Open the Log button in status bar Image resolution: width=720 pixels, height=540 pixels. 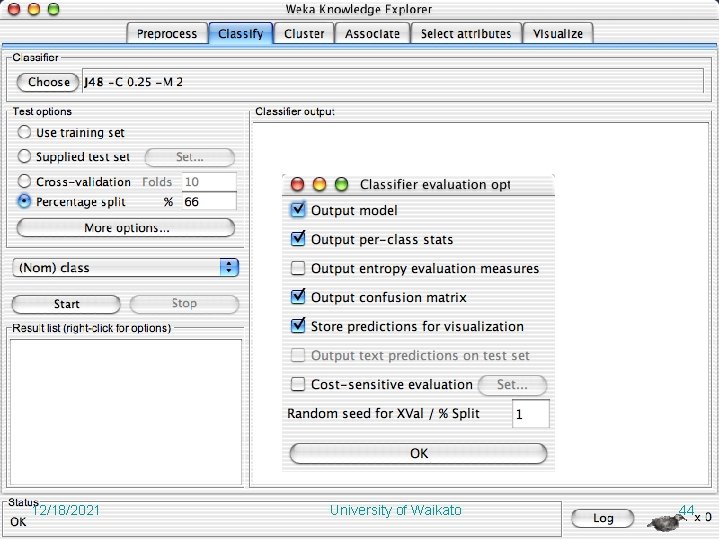(602, 518)
